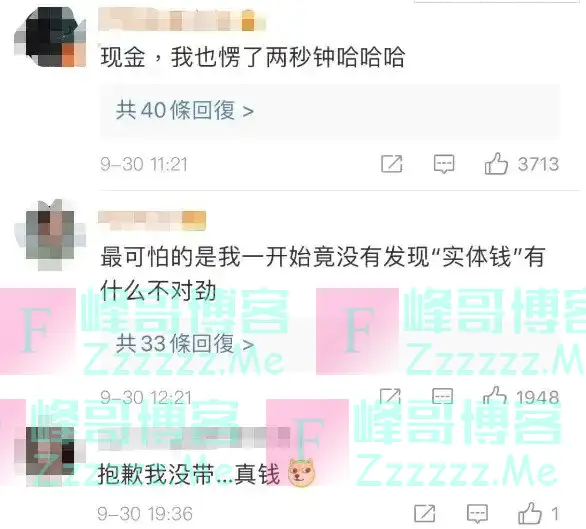The image size is (586, 529).
Task: Open second commenter's avatar profile
Action: tap(50, 235)
